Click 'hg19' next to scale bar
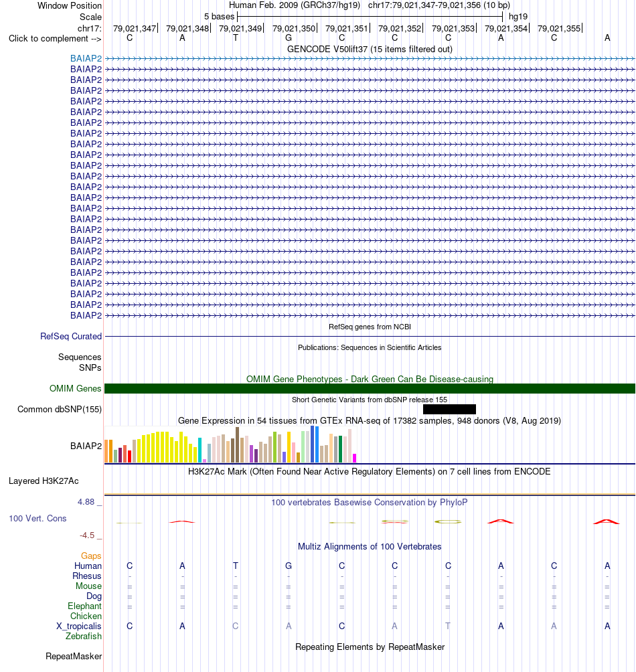Screen dimensions: 636x672 coord(518,17)
